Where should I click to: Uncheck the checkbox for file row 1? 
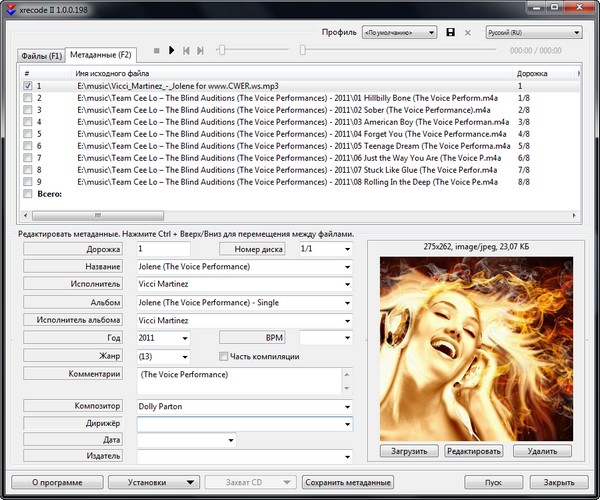click(x=27, y=86)
